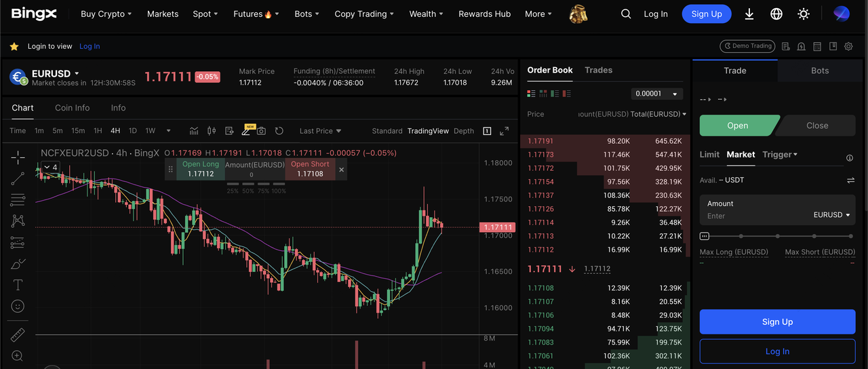Click the Amount input field
This screenshot has height=369, width=868.
[753, 216]
